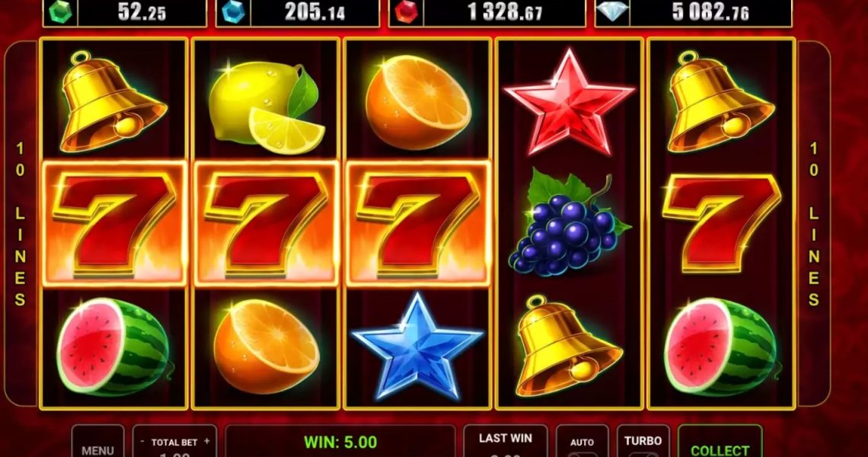Click the lemon symbol on second reel

coord(263,107)
